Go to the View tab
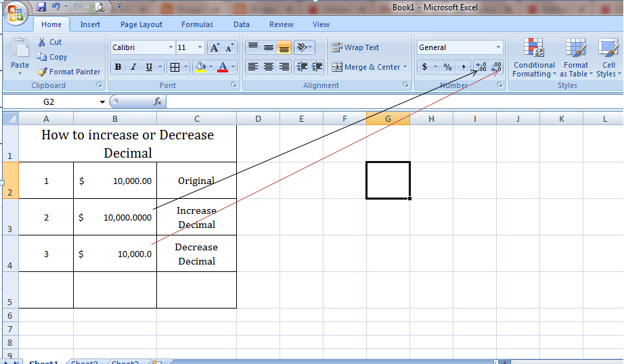The height and width of the screenshot is (364, 624). (x=321, y=24)
